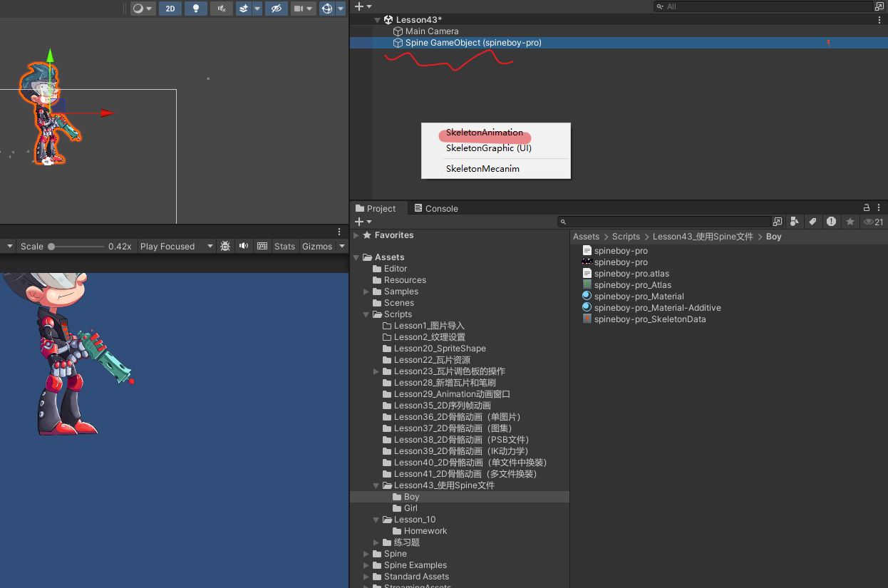Toggle Game view shortcuts keyboard icon
Screen dimensions: 888x588
point(262,246)
